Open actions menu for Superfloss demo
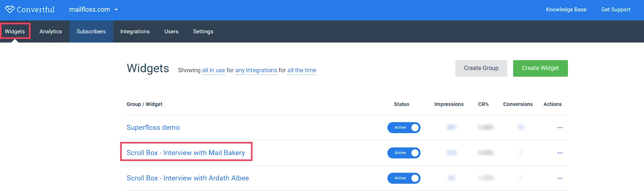The width and height of the screenshot is (644, 194). pyautogui.click(x=560, y=128)
